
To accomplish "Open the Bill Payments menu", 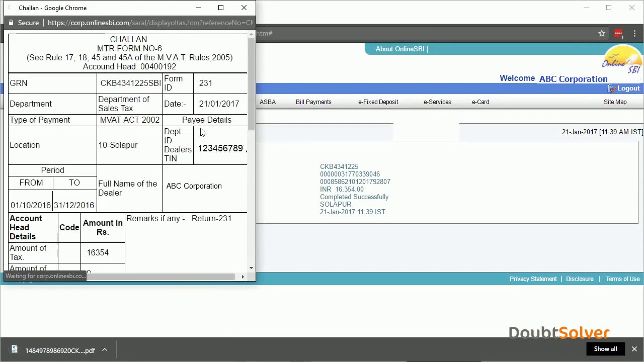I will 313,102.
